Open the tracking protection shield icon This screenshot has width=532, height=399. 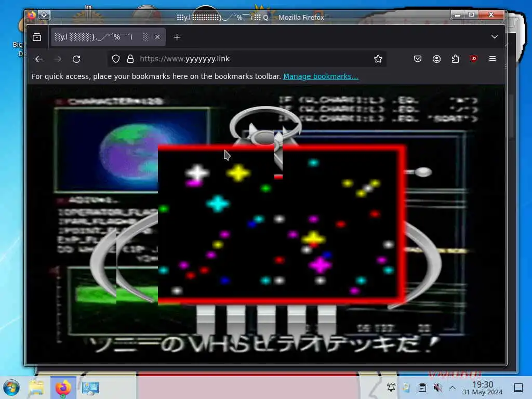(116, 59)
